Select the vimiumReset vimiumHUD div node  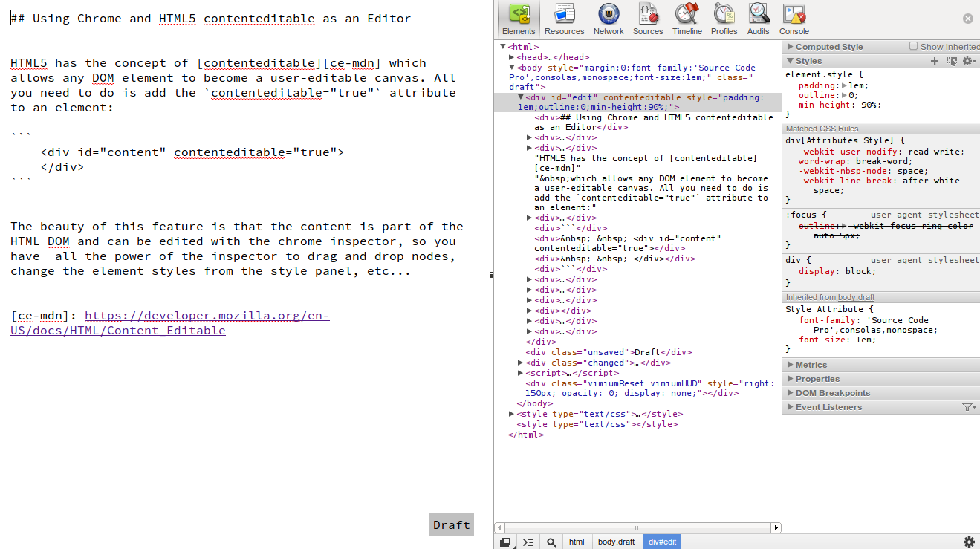(x=649, y=389)
